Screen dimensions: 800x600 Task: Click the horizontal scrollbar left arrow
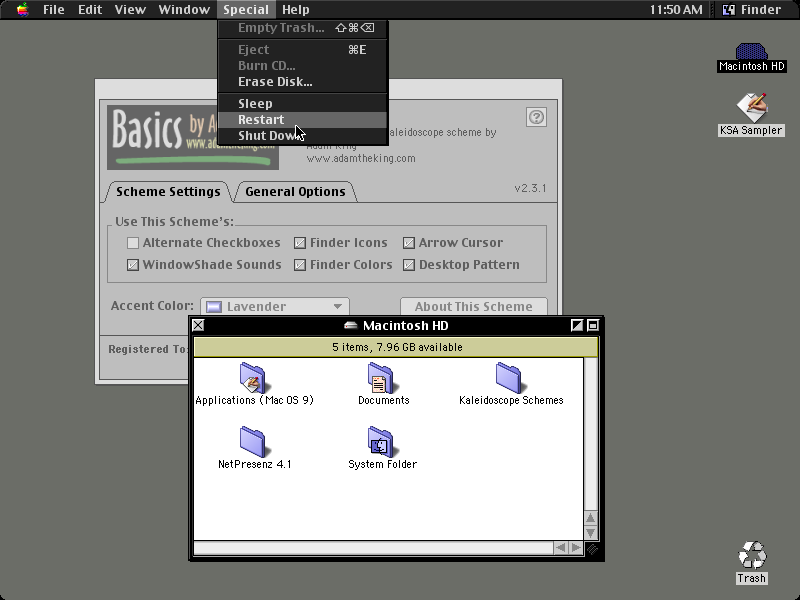(561, 548)
